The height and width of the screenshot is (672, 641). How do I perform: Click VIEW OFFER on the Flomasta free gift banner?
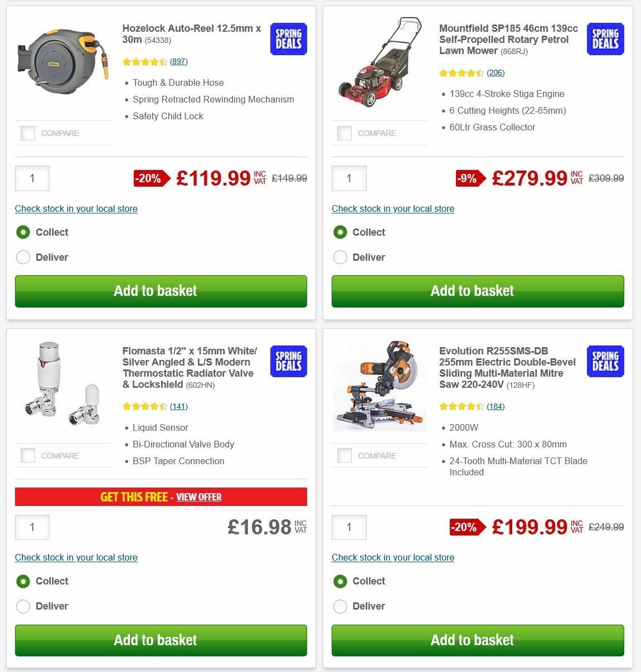[199, 497]
